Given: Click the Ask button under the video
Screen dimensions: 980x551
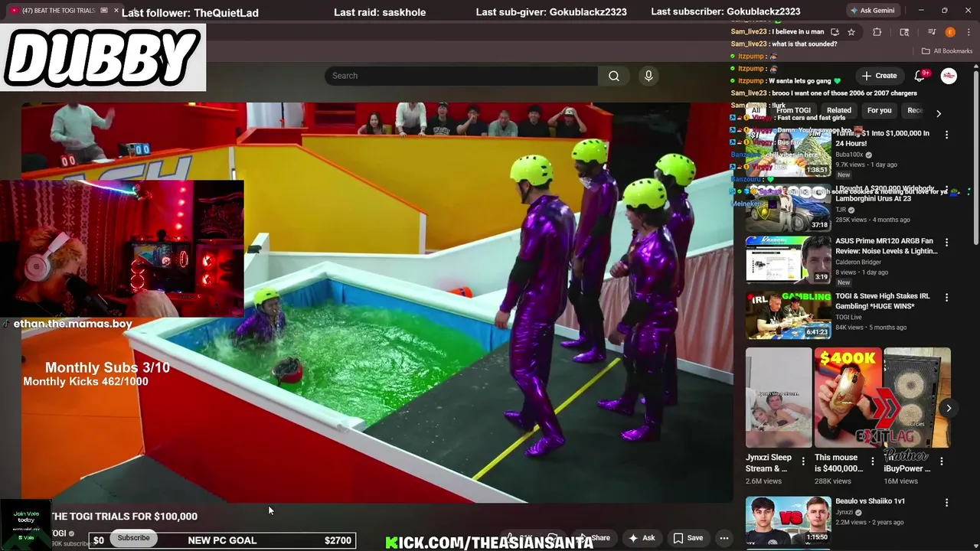Looking at the screenshot, I should (642, 538).
